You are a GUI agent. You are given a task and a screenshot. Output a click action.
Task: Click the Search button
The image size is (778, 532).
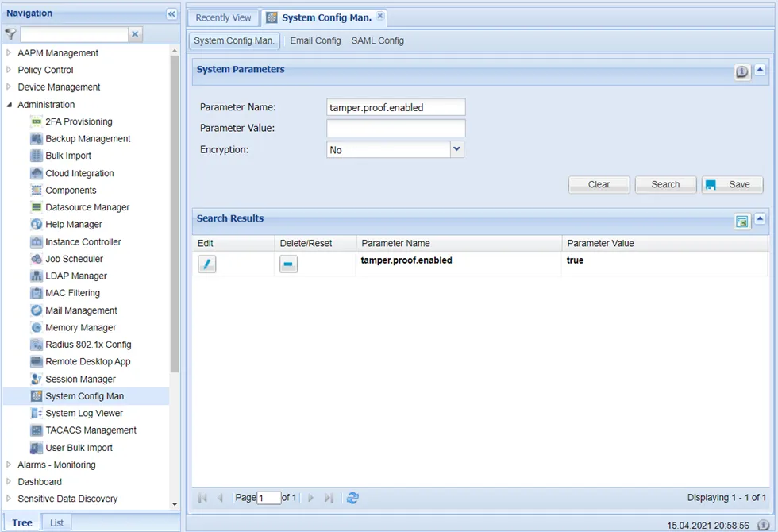[x=665, y=184]
